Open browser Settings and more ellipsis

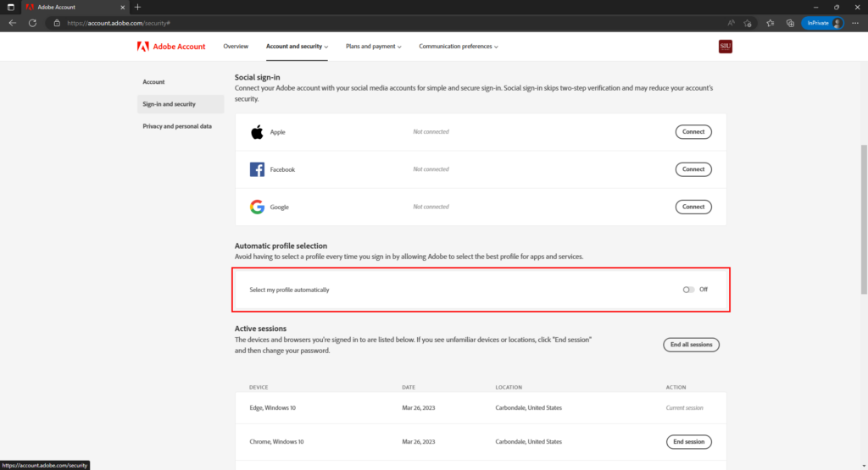pyautogui.click(x=855, y=23)
